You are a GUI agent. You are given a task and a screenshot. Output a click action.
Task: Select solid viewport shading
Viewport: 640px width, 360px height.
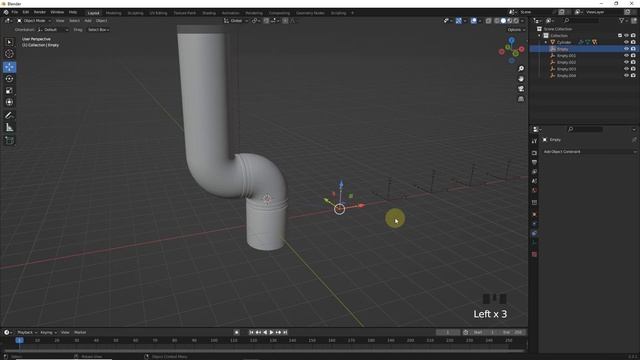503,20
